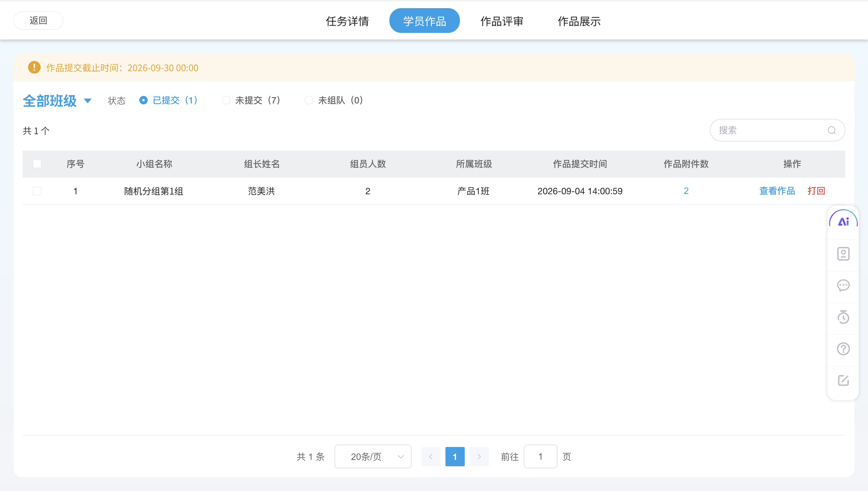The image size is (868, 491).
Task: Toggle the select-all header checkbox
Action: tap(37, 164)
